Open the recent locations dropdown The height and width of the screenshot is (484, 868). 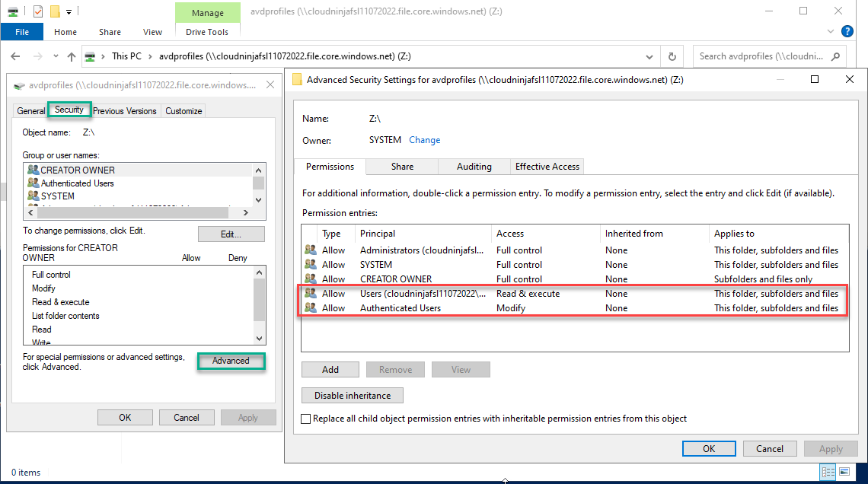click(x=56, y=56)
